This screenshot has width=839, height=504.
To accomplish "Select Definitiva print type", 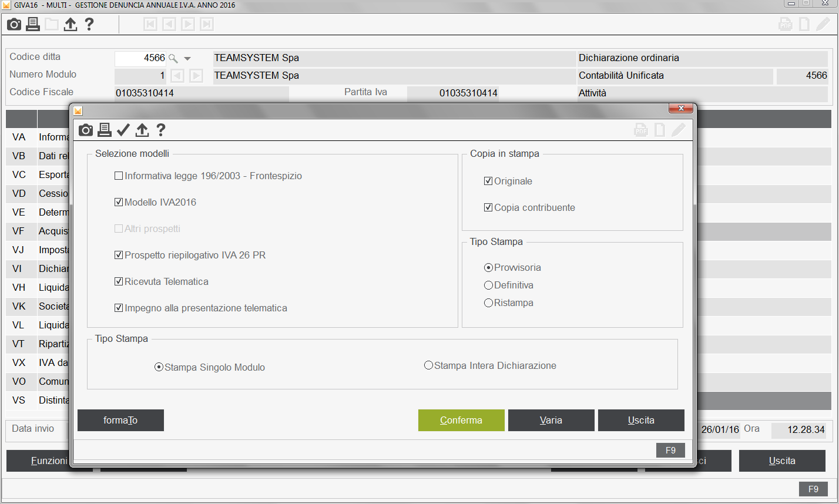I will click(488, 285).
